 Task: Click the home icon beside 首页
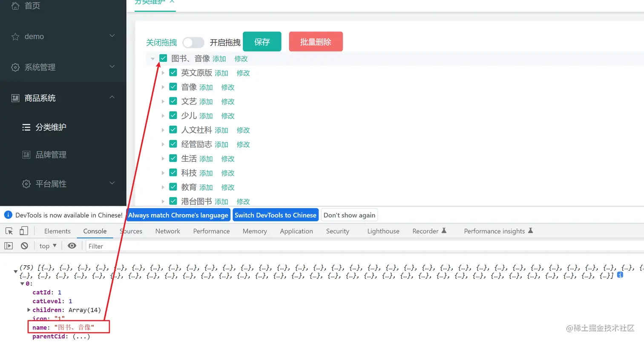click(15, 6)
